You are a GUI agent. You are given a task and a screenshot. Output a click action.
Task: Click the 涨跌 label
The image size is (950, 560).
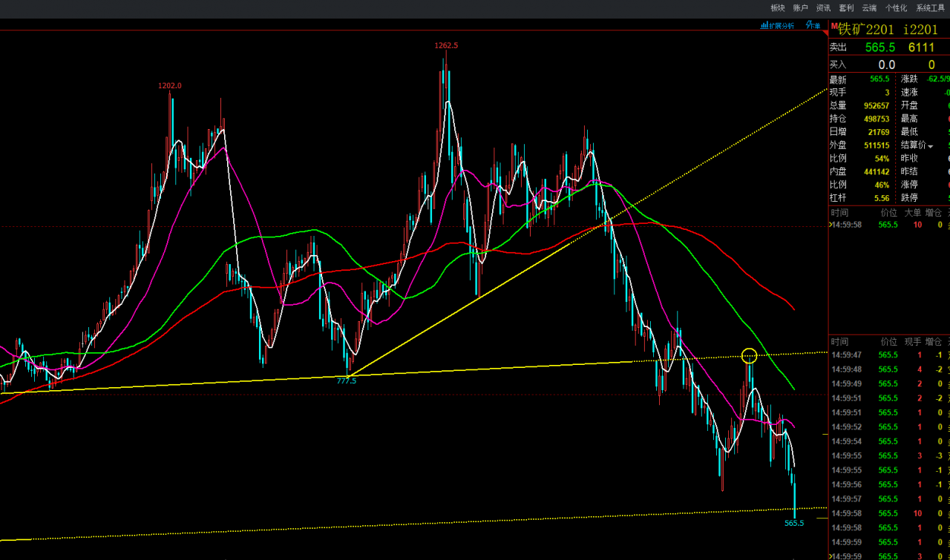coord(909,79)
